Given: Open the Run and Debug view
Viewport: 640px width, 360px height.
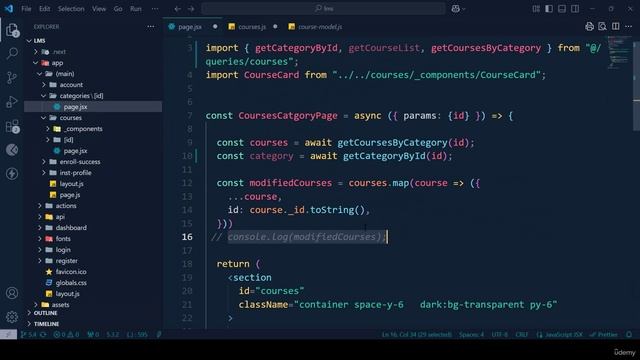Looking at the screenshot, I should (x=12, y=101).
